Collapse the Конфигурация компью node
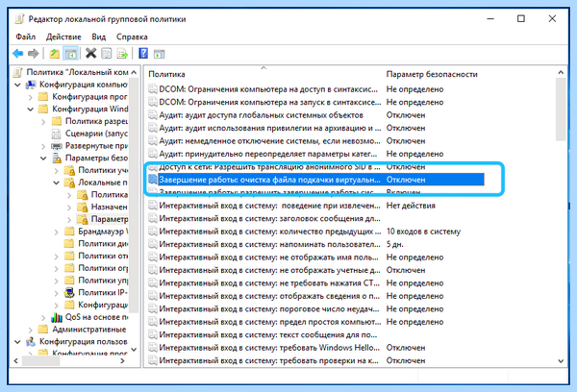Screen dimensions: 577x392 [17, 85]
